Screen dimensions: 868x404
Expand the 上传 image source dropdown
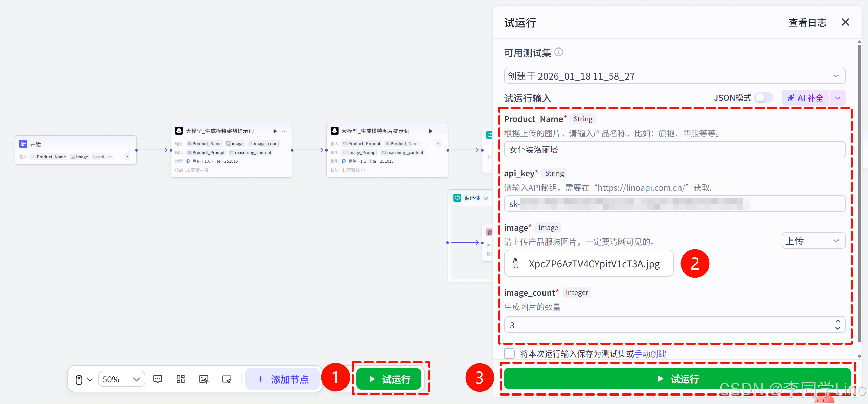(813, 241)
